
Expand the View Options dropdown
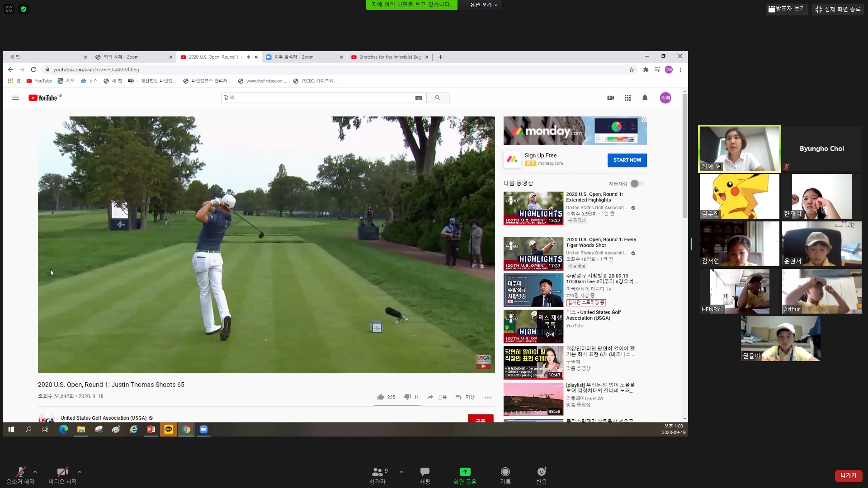coord(483,5)
